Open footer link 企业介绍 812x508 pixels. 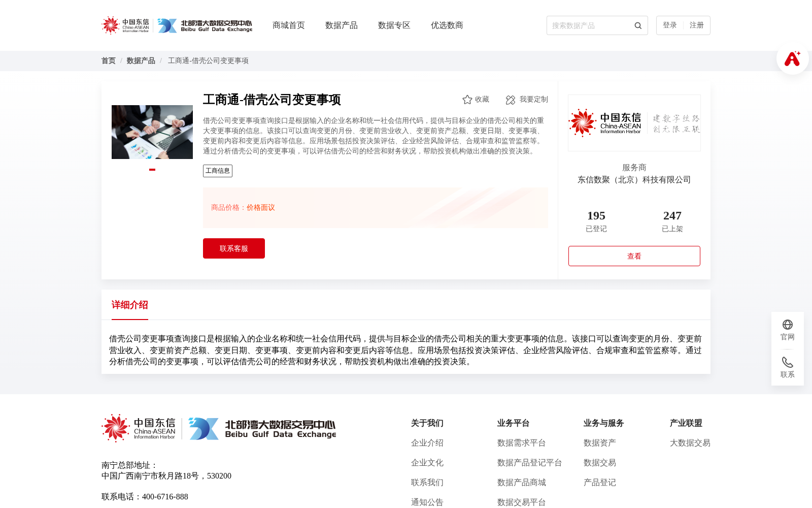[427, 443]
